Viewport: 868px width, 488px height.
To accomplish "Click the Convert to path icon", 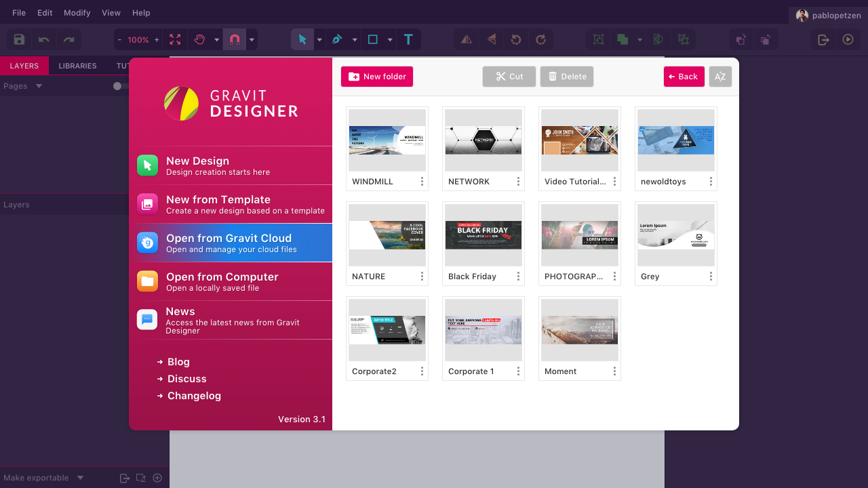I will pyautogui.click(x=658, y=40).
